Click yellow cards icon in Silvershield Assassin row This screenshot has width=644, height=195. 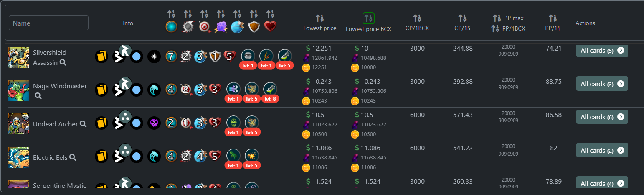pos(101,56)
